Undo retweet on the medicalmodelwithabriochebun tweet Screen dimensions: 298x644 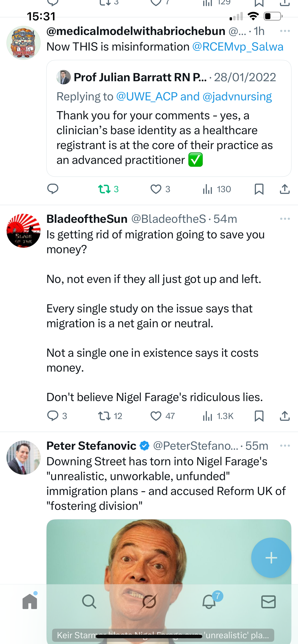click(x=105, y=189)
